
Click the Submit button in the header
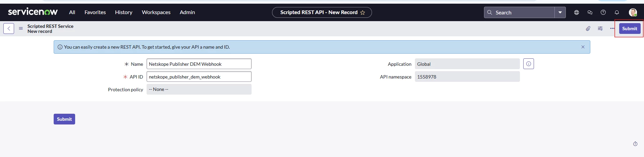tap(630, 29)
